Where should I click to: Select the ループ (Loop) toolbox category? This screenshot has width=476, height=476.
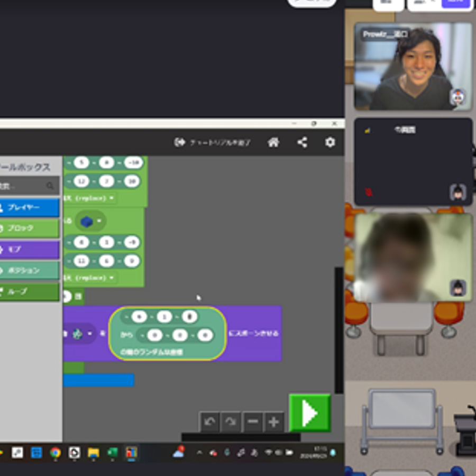coord(29,291)
